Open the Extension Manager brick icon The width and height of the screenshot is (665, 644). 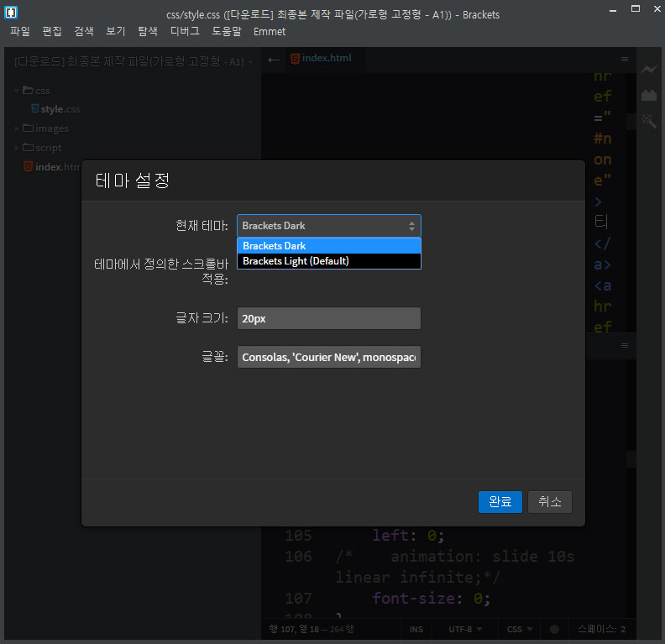(x=648, y=95)
